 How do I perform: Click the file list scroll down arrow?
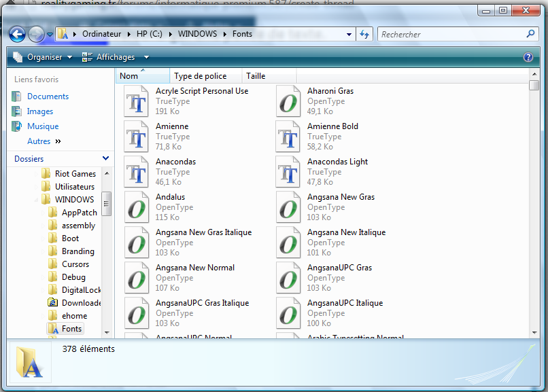pyautogui.click(x=534, y=333)
